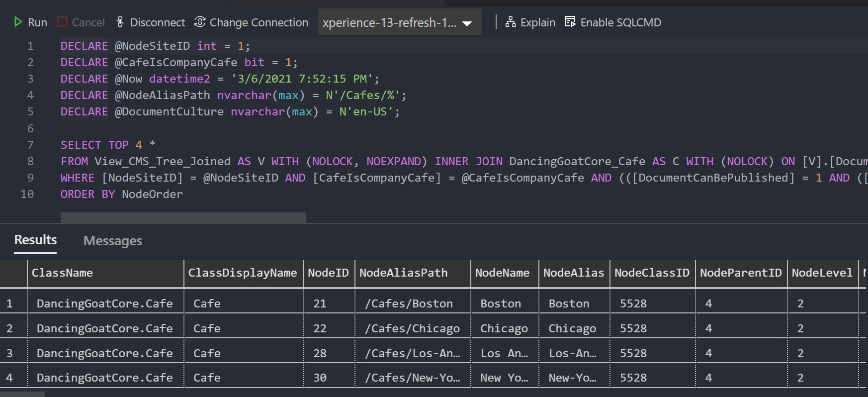Click the Los An... NodeName cell
The width and height of the screenshot is (868, 397).
click(x=505, y=353)
